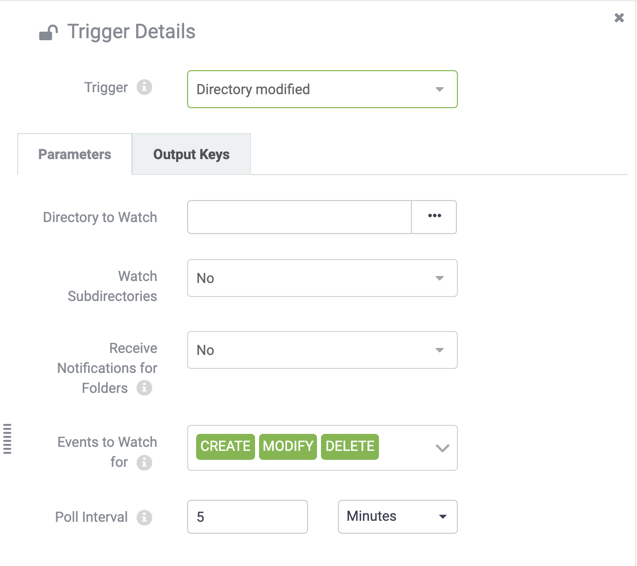Browse directory using the three-dots button
The width and height of the screenshot is (637, 566).
tap(434, 217)
